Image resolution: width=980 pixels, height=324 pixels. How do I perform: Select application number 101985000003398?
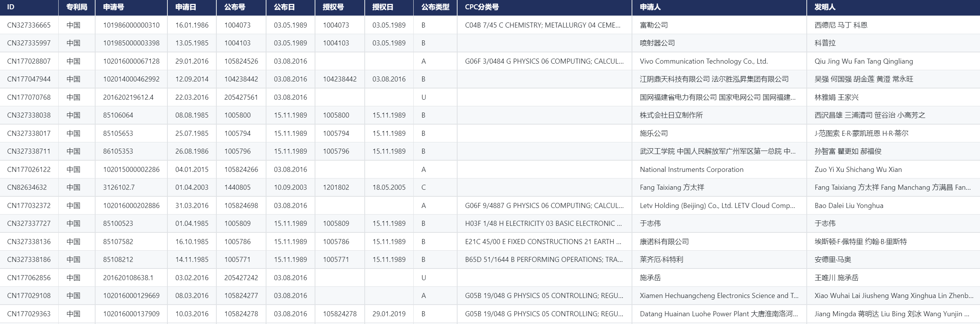[x=131, y=43]
